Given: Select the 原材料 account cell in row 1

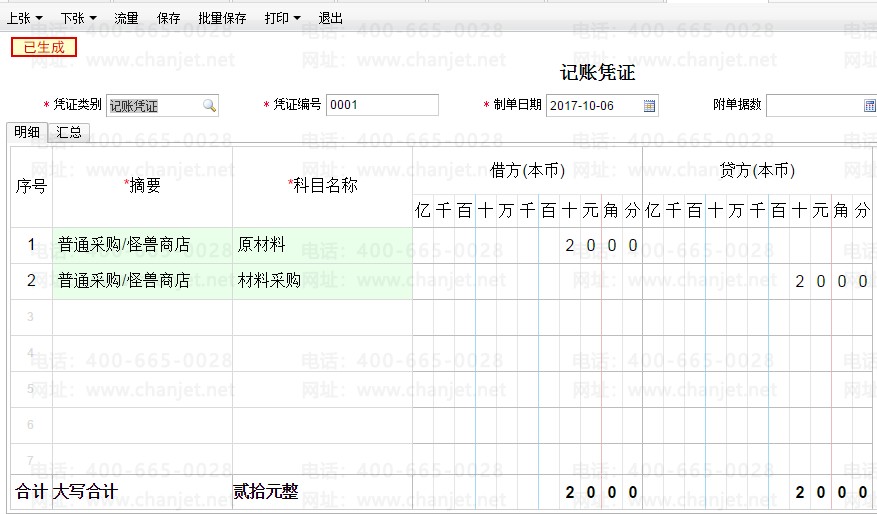Looking at the screenshot, I should (321, 245).
